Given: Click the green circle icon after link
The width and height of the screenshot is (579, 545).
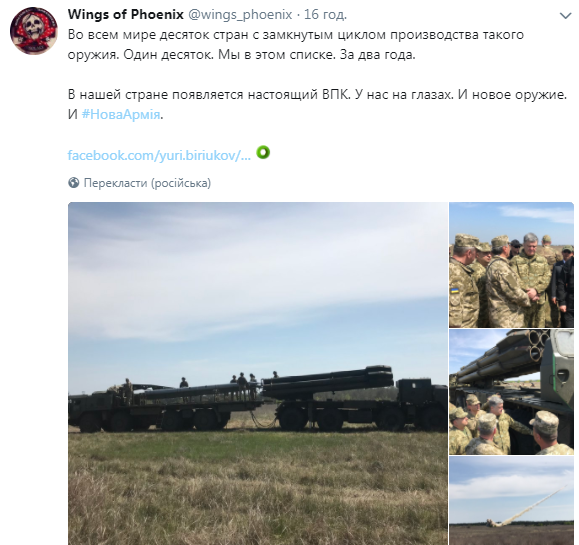Looking at the screenshot, I should coord(263,152).
